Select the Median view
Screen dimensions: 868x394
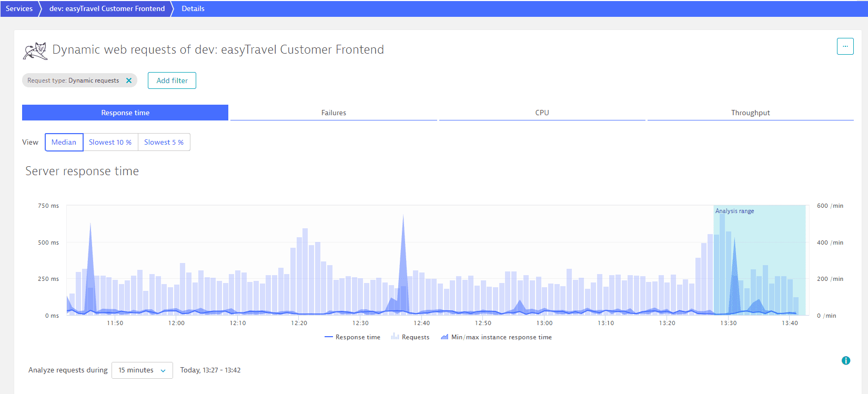point(64,142)
